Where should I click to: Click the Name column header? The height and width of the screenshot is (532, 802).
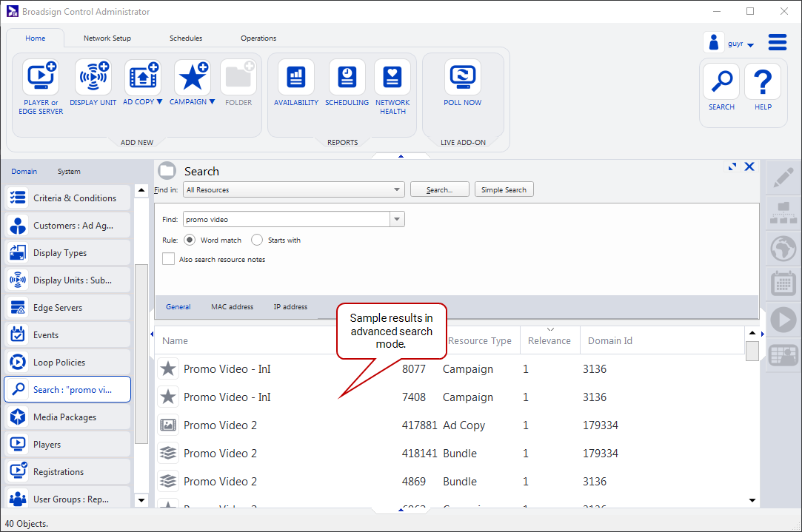click(175, 340)
